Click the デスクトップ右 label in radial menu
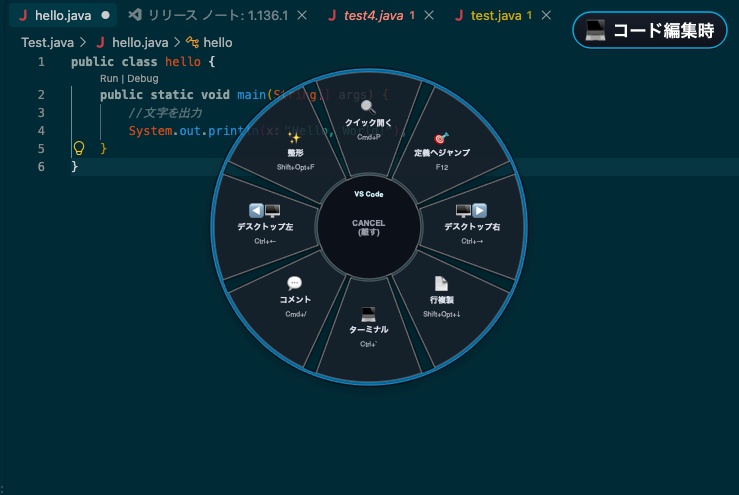Image resolution: width=739 pixels, height=495 pixels. point(472,227)
